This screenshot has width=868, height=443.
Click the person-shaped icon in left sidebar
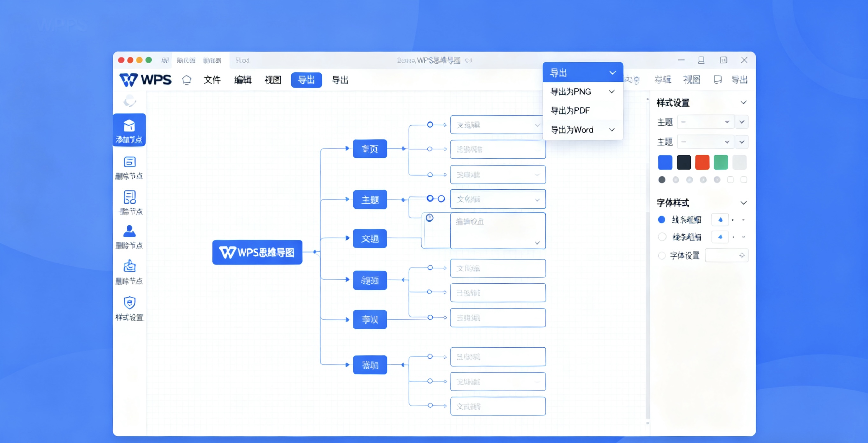pyautogui.click(x=130, y=231)
